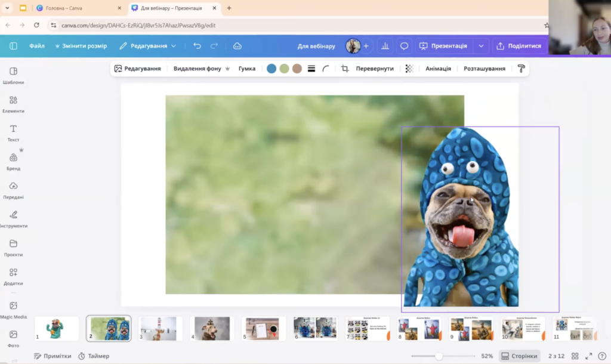Open the Фото photos panel
This screenshot has height=364, width=611.
click(13, 339)
